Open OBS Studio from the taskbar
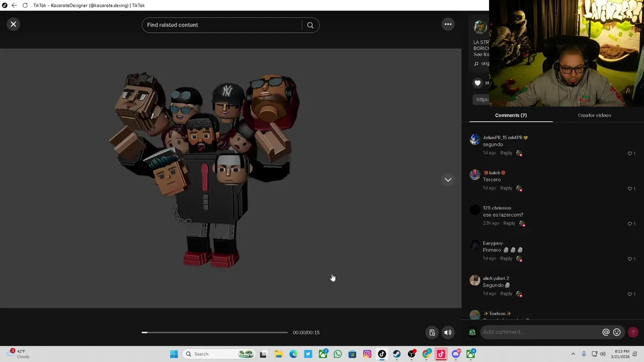The image size is (644, 362). (x=412, y=354)
